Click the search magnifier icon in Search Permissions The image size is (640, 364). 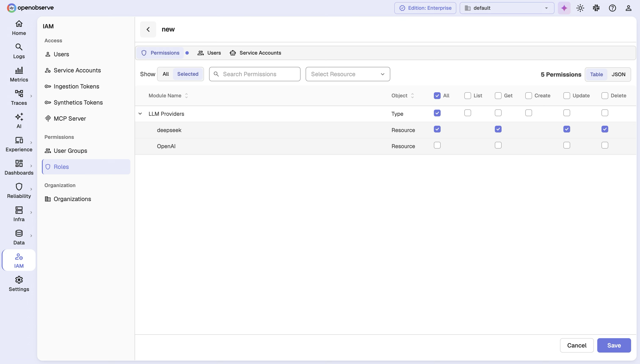(216, 74)
